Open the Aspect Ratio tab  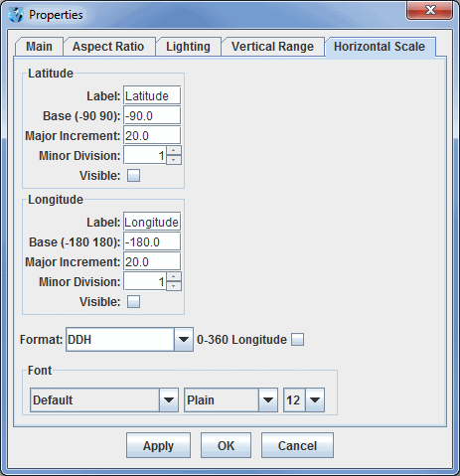point(108,47)
